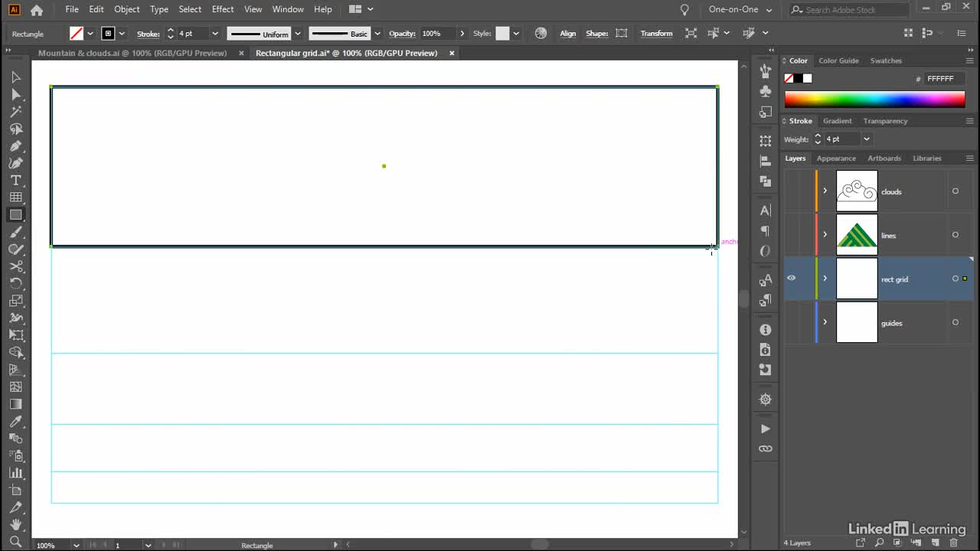Select the Curvature tool

pyautogui.click(x=15, y=163)
